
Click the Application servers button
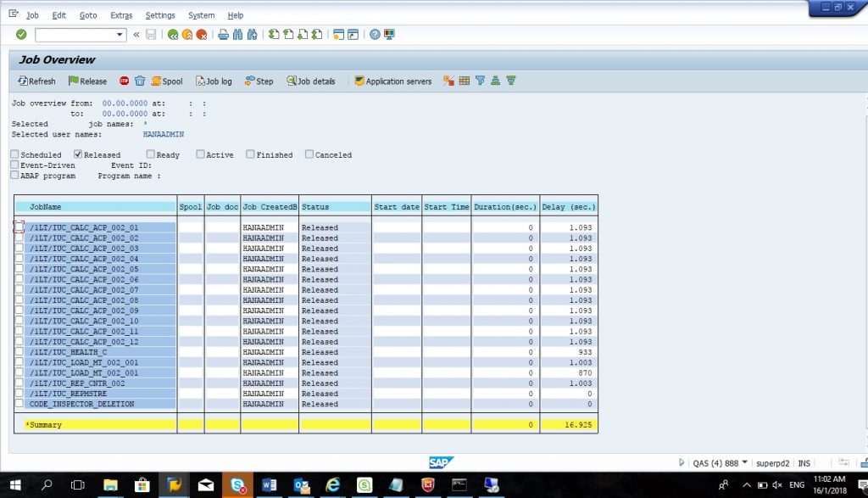coord(393,81)
